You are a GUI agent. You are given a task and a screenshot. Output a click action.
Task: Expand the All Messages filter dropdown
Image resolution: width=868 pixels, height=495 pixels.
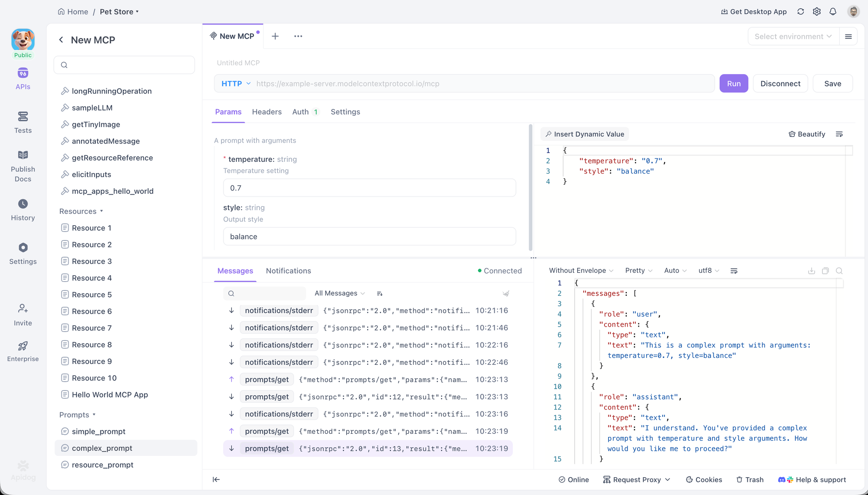339,294
